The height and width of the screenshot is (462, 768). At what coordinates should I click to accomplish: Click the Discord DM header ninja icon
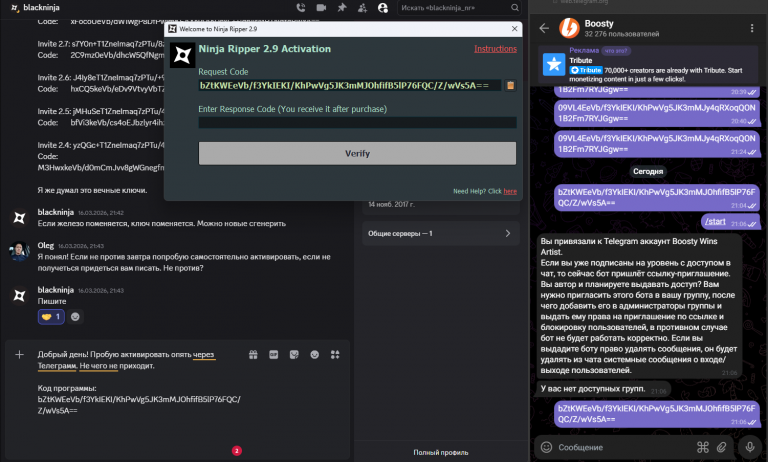pyautogui.click(x=15, y=8)
